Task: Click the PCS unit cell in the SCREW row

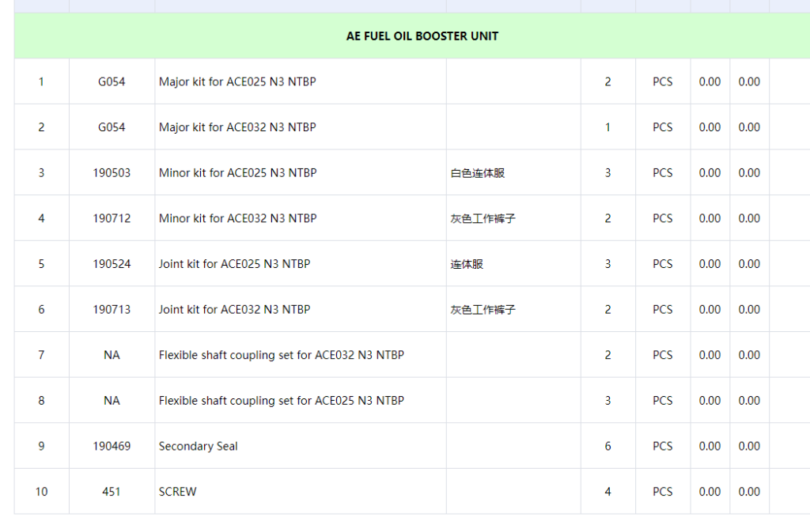Action: click(663, 492)
